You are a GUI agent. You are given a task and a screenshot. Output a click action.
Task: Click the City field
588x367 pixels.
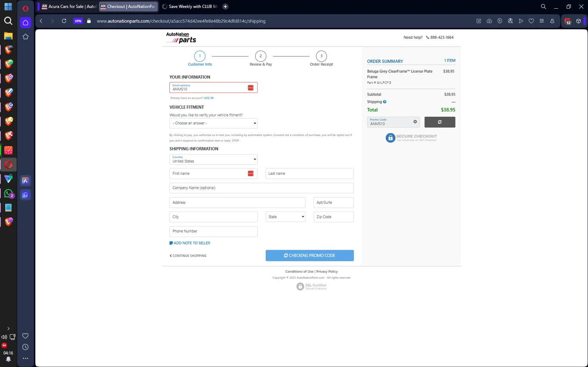(213, 217)
